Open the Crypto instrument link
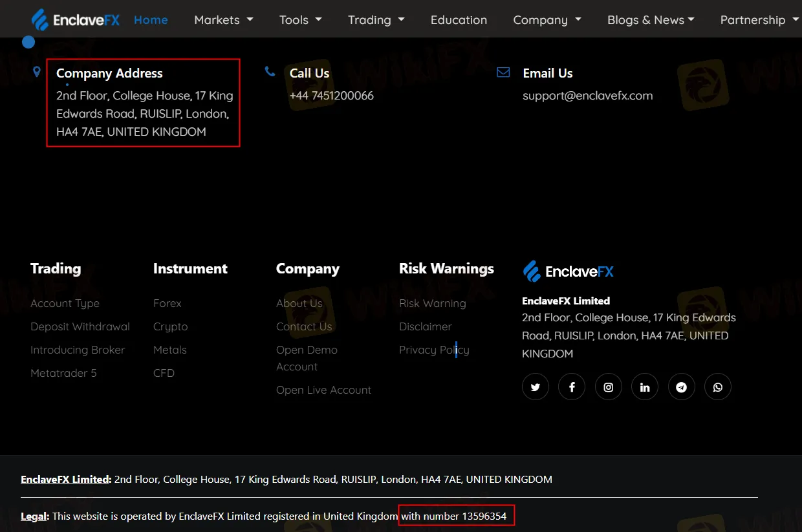 coord(171,327)
